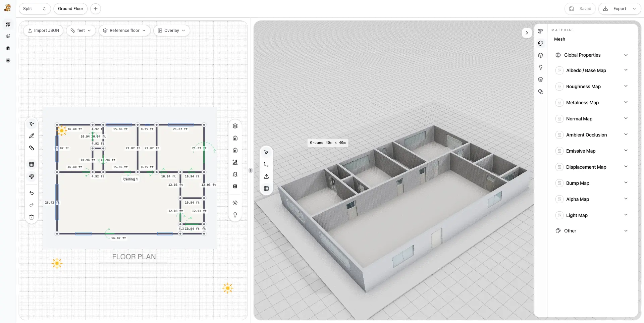
Task: Open the Overlay menu
Action: 171,30
